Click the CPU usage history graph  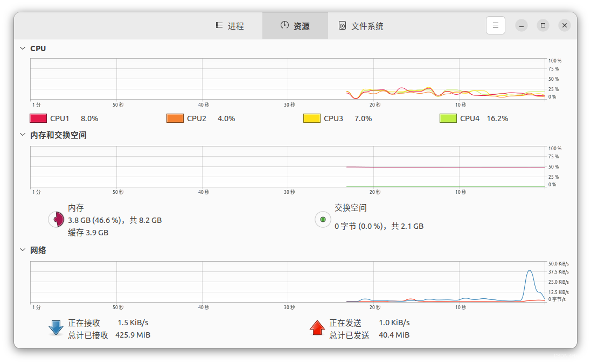point(288,79)
